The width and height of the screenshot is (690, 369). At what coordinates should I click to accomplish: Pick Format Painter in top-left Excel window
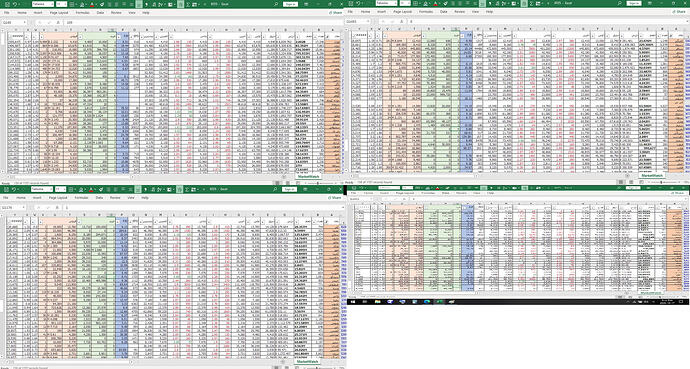pos(102,4)
